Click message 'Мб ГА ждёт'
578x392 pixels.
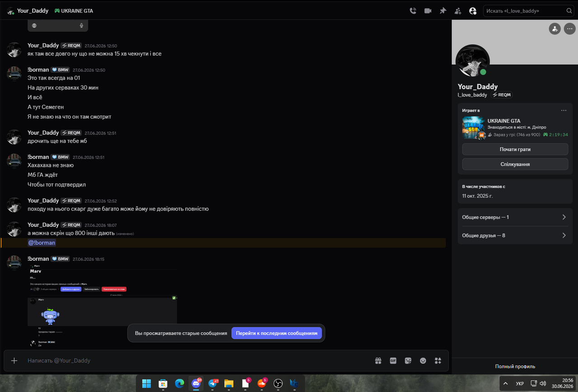[x=42, y=175]
